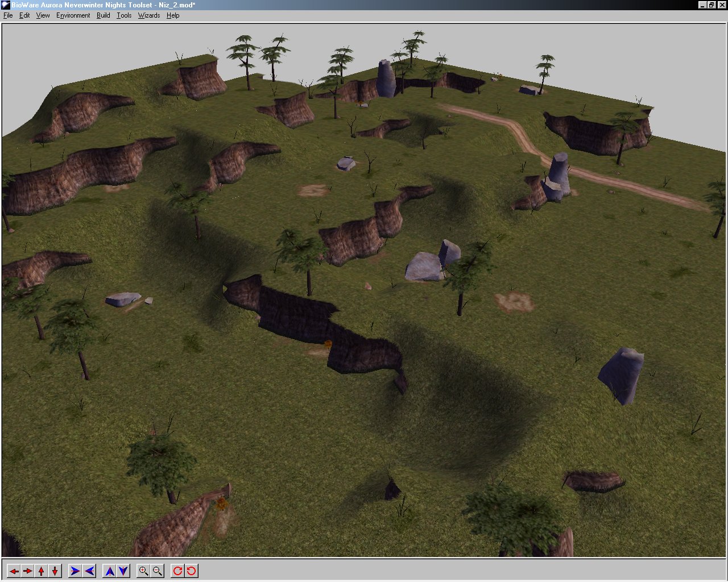Click the red clockwise rotate arrow
The height and width of the screenshot is (582, 728).
point(178,571)
